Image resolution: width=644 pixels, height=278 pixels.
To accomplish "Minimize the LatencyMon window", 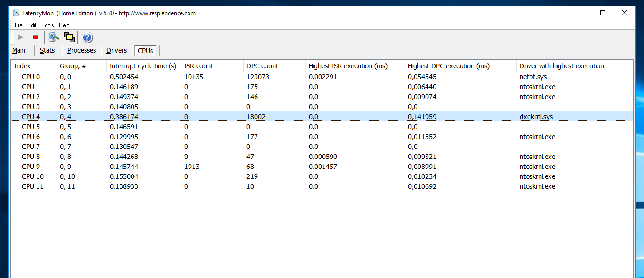I will pos(581,13).
